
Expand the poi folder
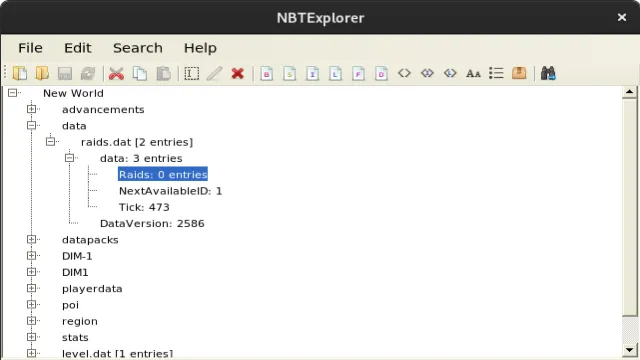31,304
